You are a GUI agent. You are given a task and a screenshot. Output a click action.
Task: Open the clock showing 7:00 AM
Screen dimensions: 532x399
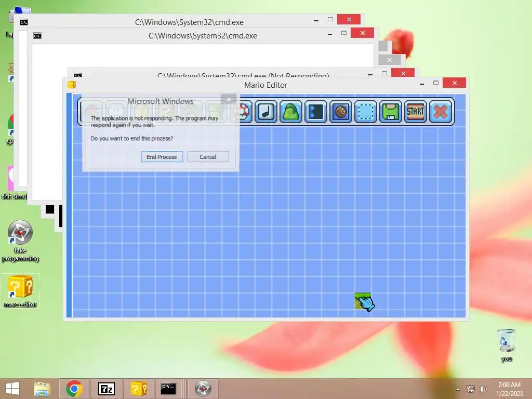tap(509, 389)
